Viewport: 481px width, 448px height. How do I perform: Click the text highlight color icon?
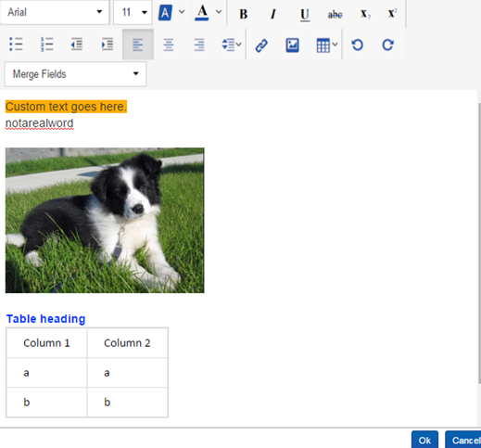165,13
